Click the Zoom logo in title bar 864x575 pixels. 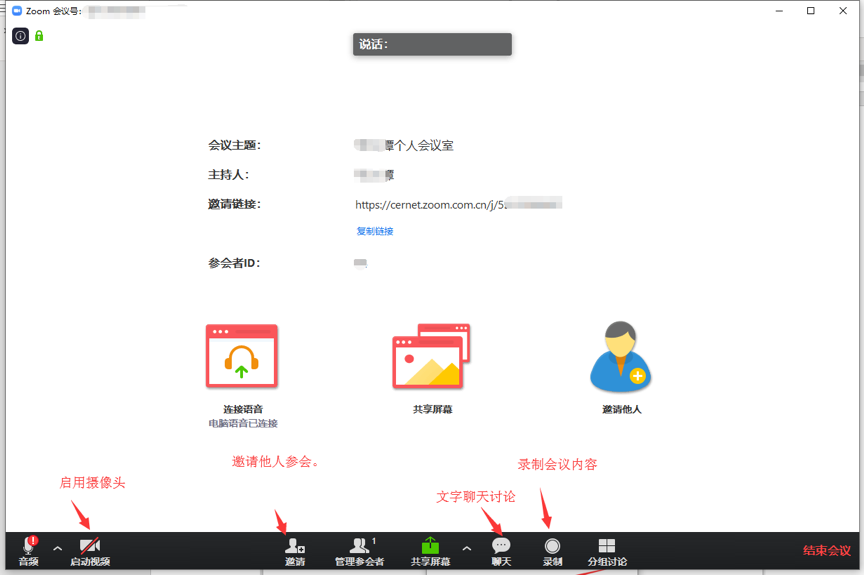click(x=17, y=11)
